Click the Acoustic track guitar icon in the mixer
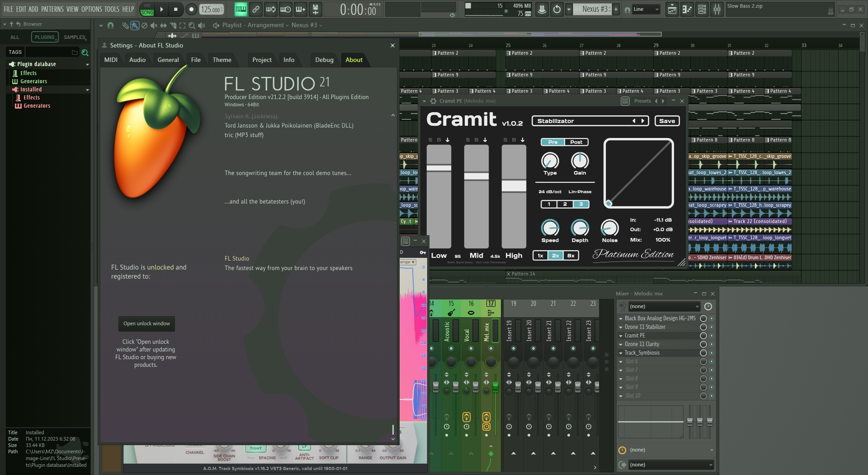Screen dimensions: 868x475 click(451, 313)
